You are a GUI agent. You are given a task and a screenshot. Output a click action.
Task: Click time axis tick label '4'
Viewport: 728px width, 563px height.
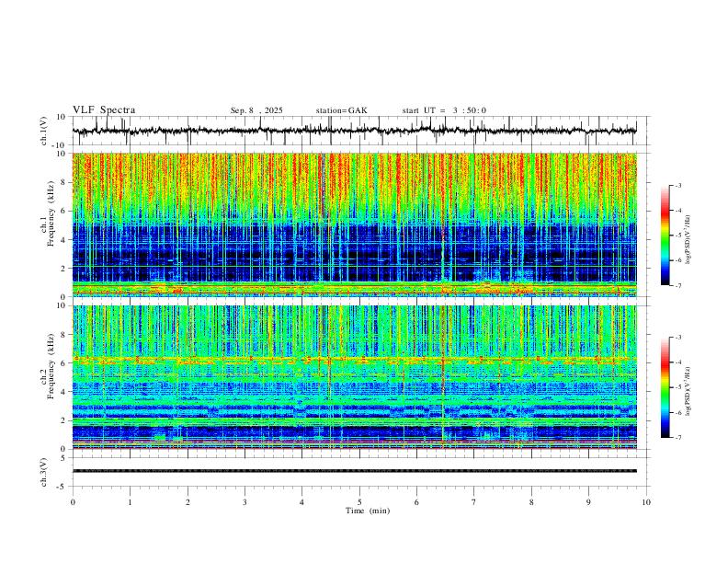click(x=301, y=502)
